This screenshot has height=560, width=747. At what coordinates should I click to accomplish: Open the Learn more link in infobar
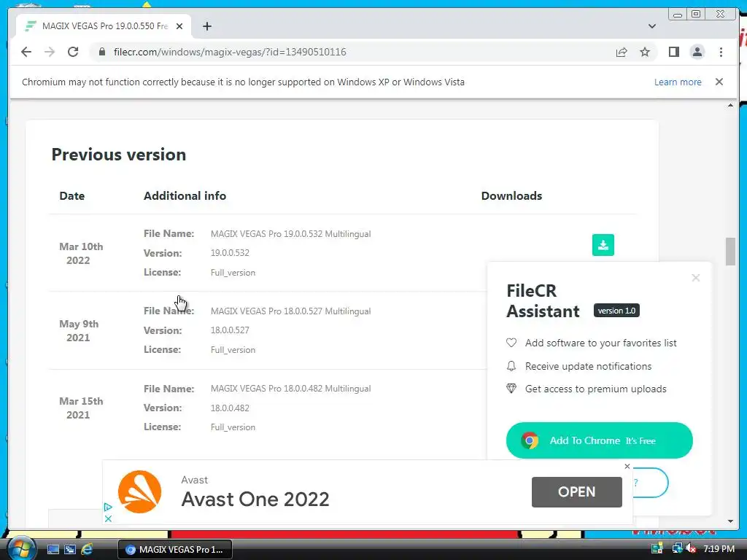coord(678,82)
